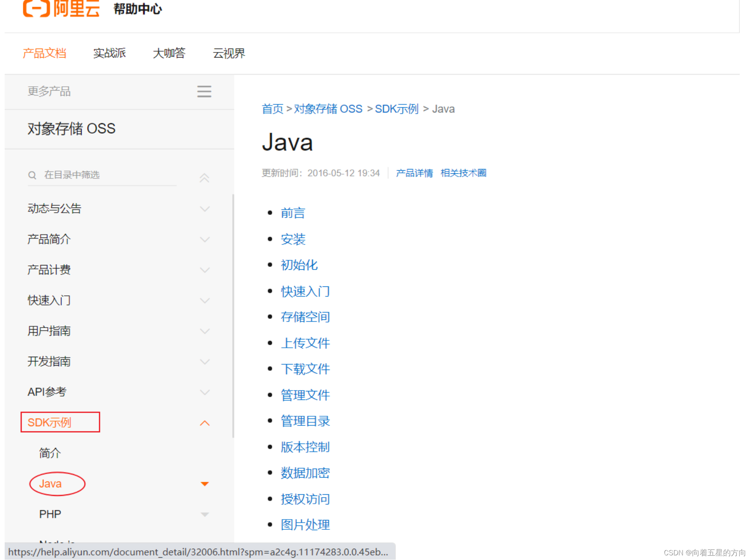This screenshot has width=751, height=560.
Task: Collapse the SDK示例 section
Action: click(x=205, y=423)
